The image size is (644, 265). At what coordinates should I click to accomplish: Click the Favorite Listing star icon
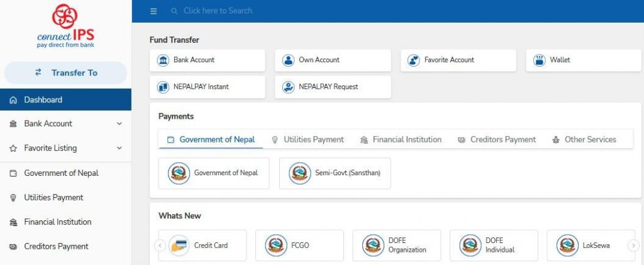(x=13, y=148)
